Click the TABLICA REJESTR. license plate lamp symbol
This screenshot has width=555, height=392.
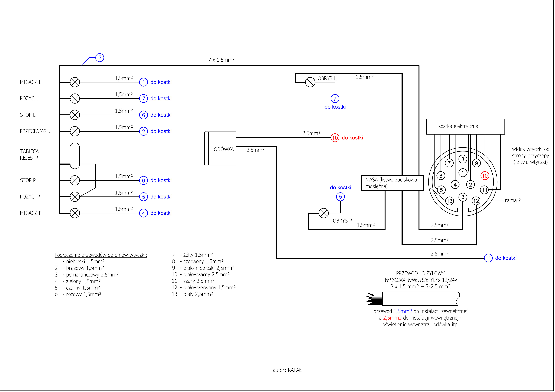pos(75,156)
